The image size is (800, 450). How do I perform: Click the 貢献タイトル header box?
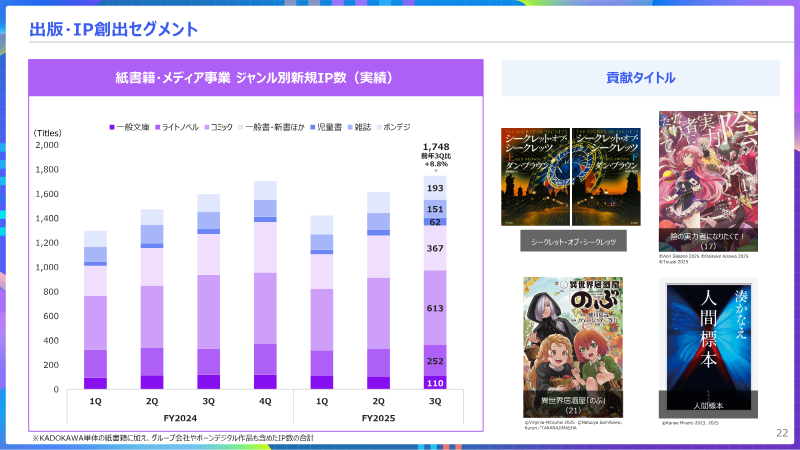coord(640,78)
